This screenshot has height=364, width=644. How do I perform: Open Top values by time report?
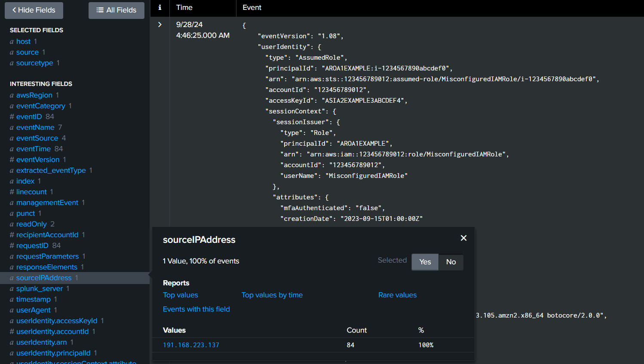(x=272, y=295)
